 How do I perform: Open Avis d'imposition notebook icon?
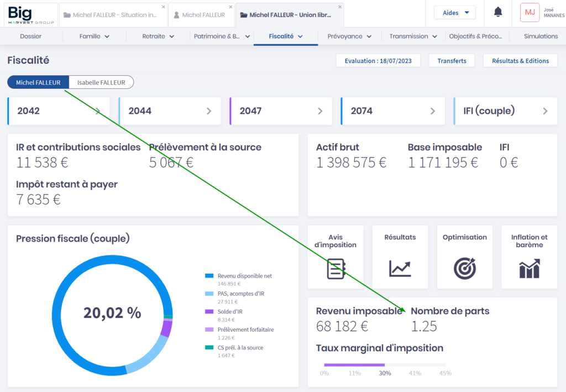[x=336, y=269]
